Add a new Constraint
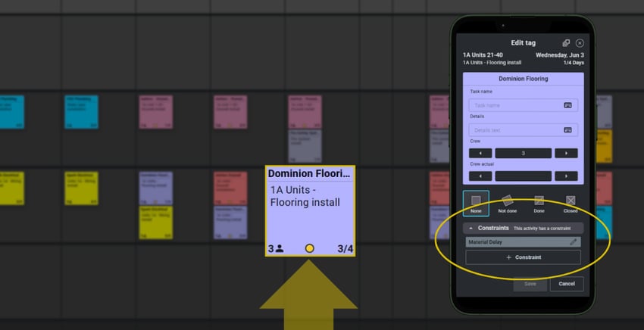The height and width of the screenshot is (330, 644). (x=524, y=257)
